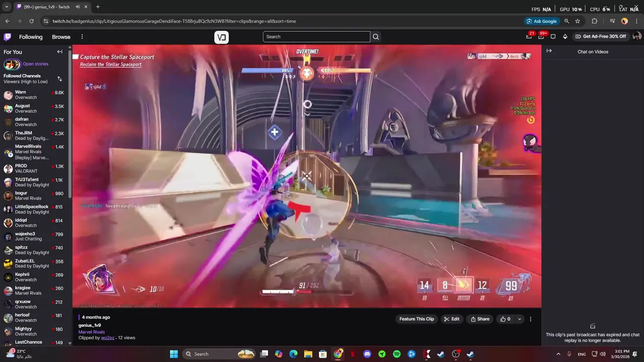Open the volume icon in system tray
The image size is (644, 362).
coord(602,354)
